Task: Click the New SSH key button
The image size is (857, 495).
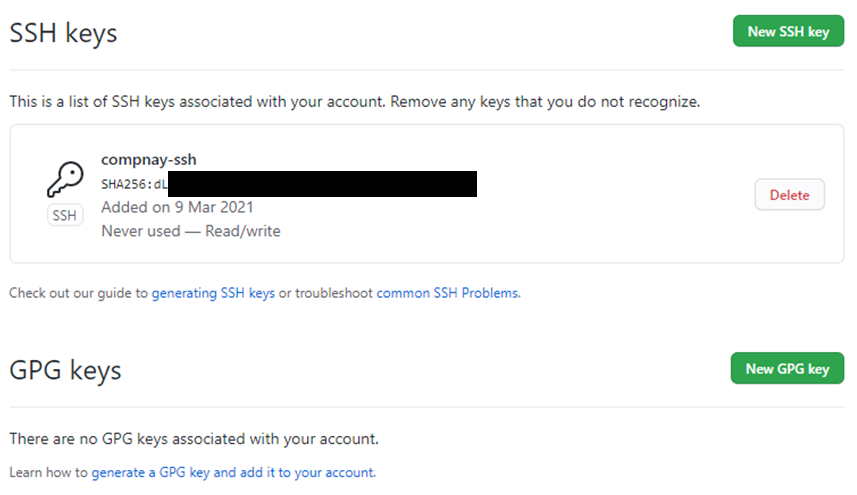Action: click(x=788, y=31)
